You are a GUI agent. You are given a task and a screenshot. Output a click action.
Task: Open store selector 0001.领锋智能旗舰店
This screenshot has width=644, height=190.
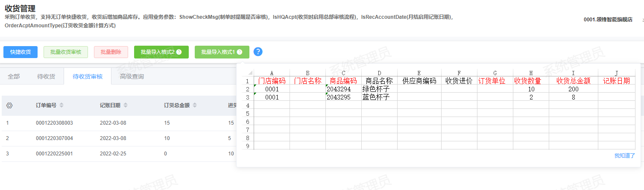tap(608, 20)
